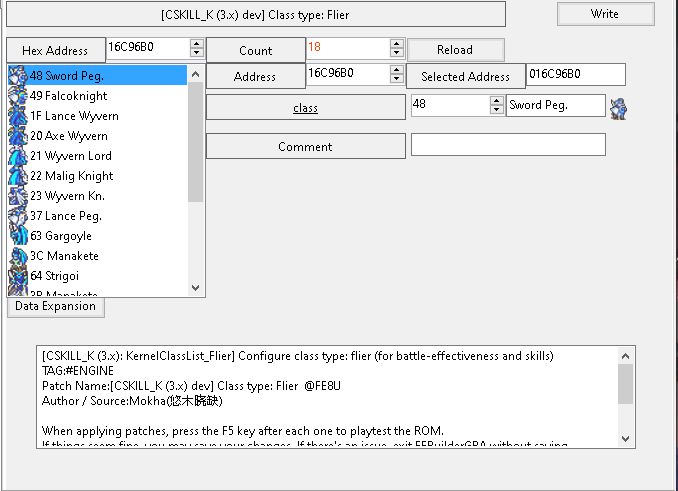Click the Axe Wyvern class icon

click(18, 136)
